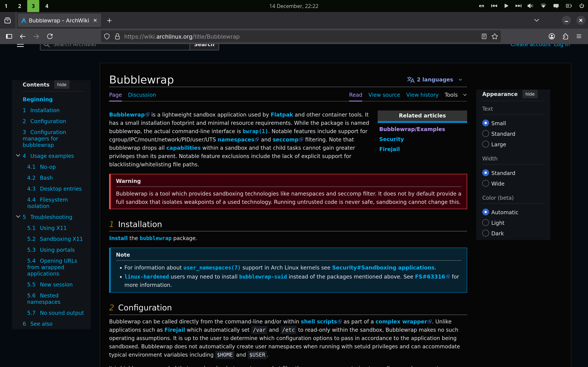Choose the Dark color option
The image size is (588, 367).
coord(486,233)
